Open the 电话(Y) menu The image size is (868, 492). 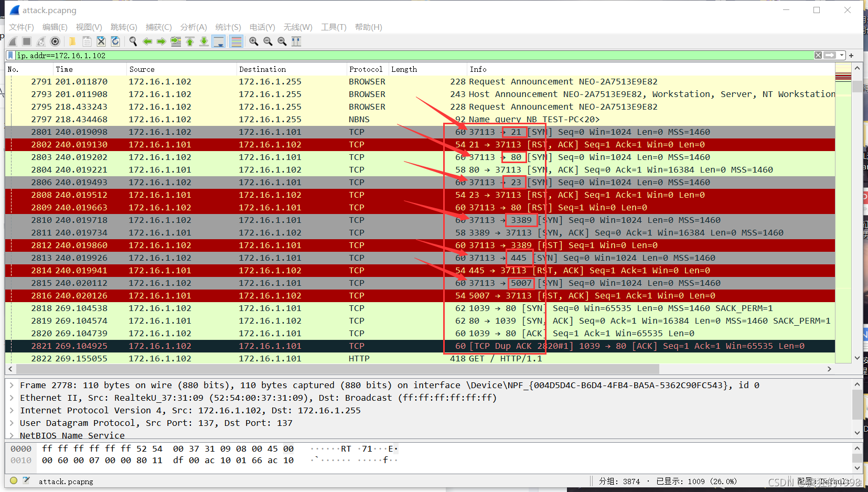pos(262,27)
